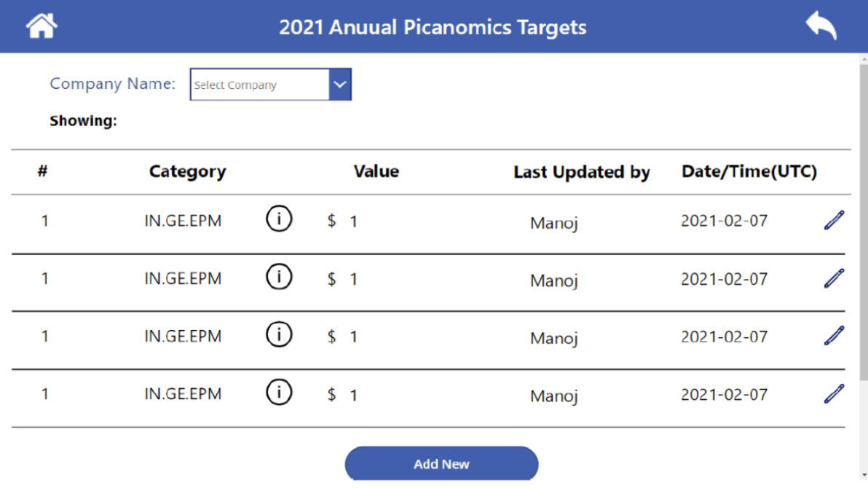Select IN.GE.EPM category in first row

tap(183, 221)
